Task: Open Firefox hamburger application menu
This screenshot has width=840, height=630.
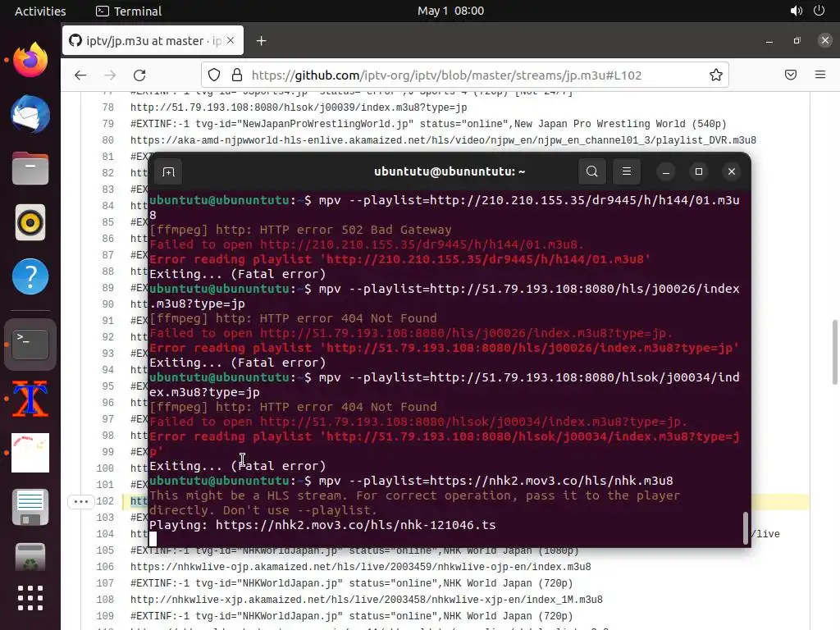Action: [819, 75]
